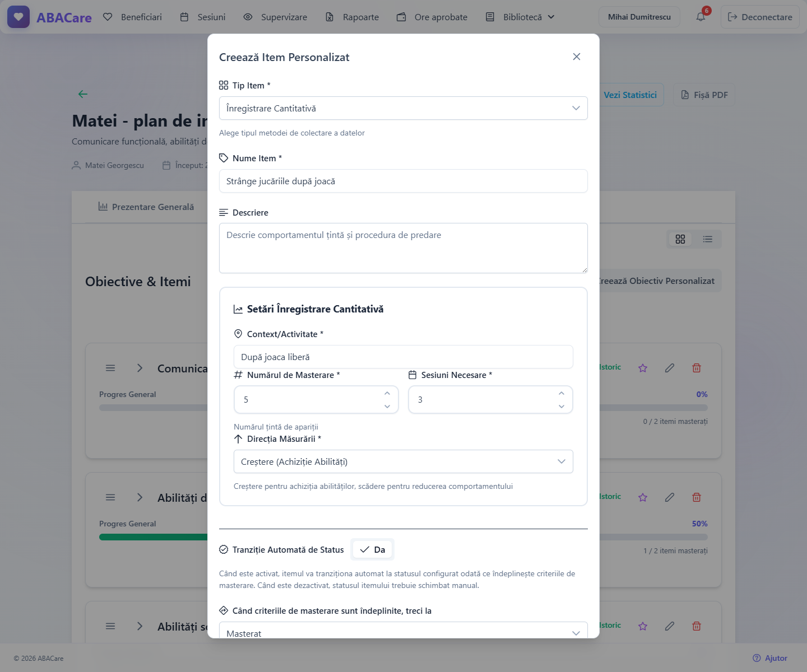The width and height of the screenshot is (807, 672).
Task: Switch to list view icon
Action: [708, 239]
